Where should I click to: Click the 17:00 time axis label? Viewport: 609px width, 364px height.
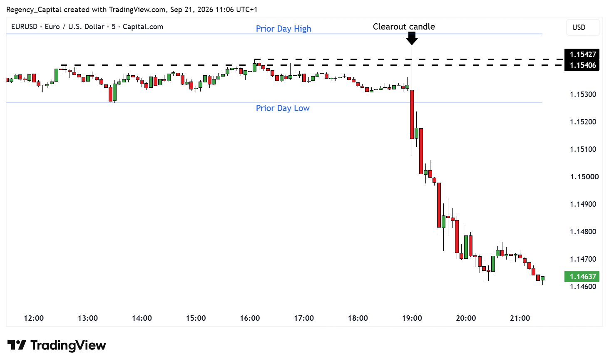[x=304, y=318]
